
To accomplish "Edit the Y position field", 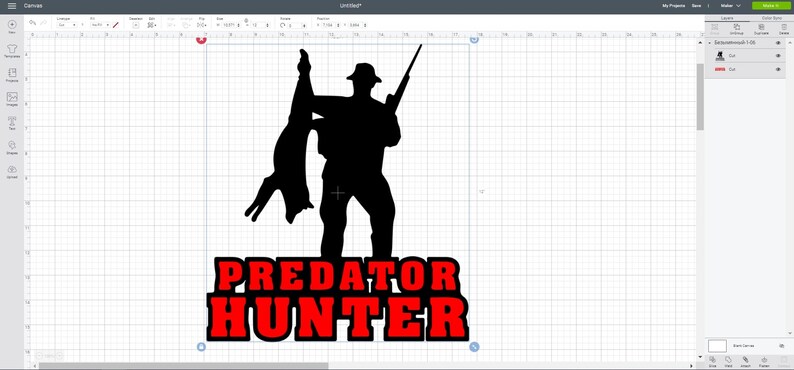I will click(x=356, y=25).
